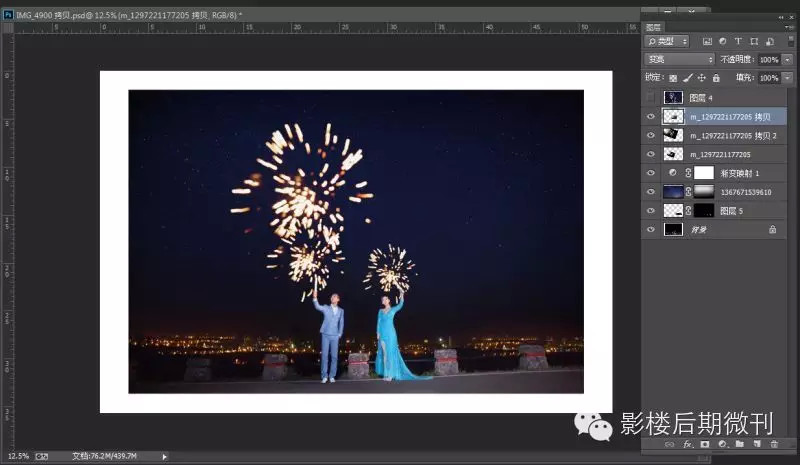Hide the m_1297221177205 拷贝 2 layer
The image size is (800, 465).
(651, 135)
